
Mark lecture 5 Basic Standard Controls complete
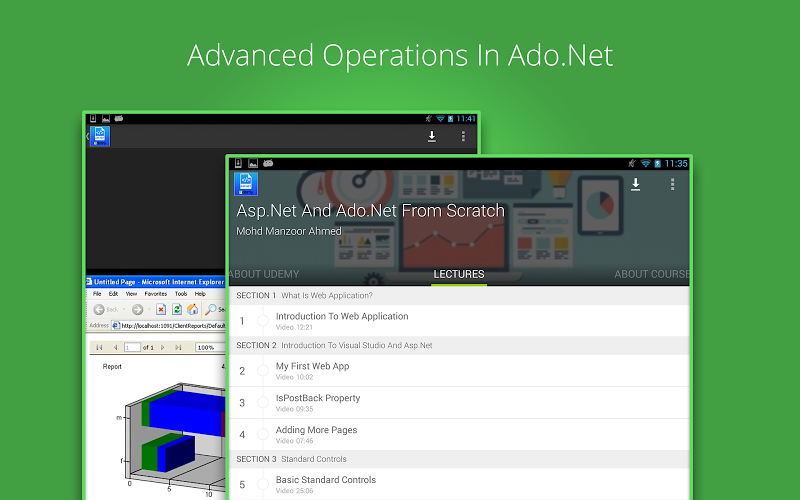pyautogui.click(x=263, y=484)
